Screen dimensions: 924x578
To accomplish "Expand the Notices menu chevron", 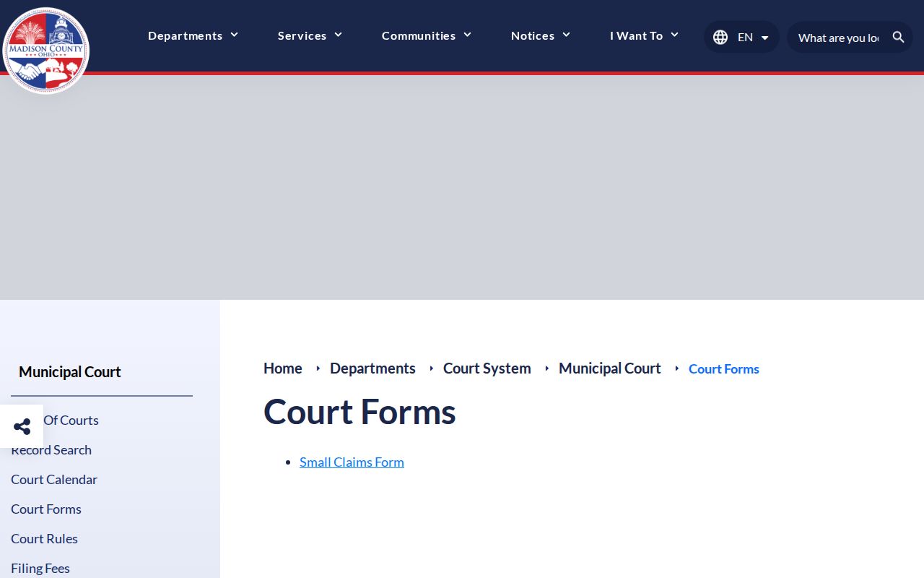I will point(566,35).
